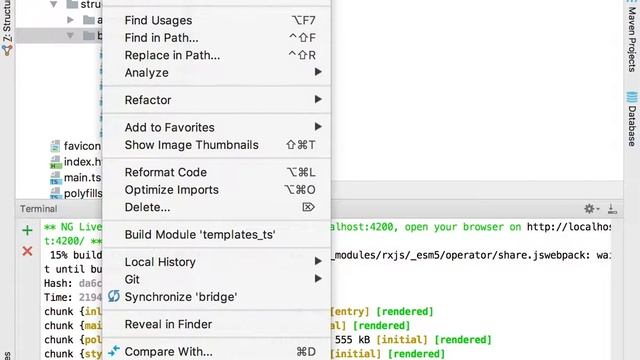This screenshot has width=640, height=360.
Task: Click the main.ts file icon
Action: [x=56, y=178]
